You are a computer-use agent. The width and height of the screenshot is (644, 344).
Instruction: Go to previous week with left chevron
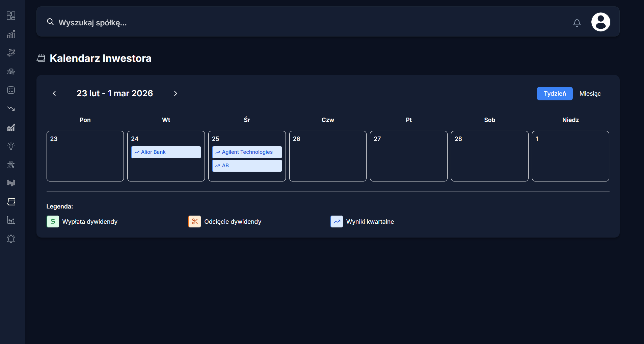click(x=54, y=94)
